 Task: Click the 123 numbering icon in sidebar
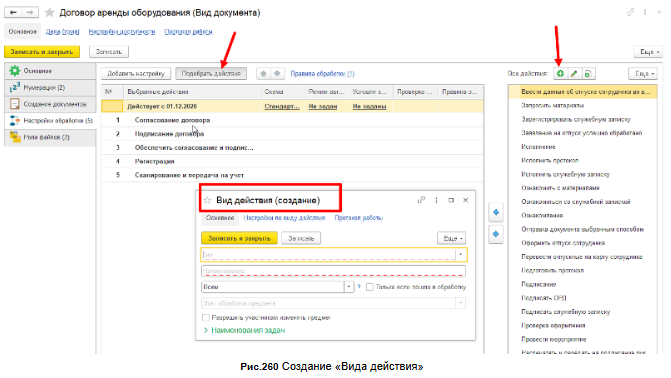pos(15,87)
